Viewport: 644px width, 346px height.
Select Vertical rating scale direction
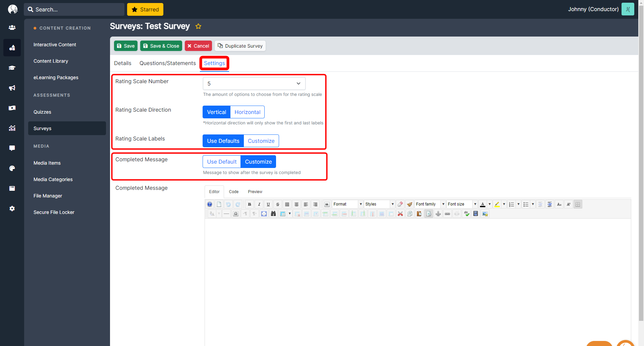[x=216, y=112]
